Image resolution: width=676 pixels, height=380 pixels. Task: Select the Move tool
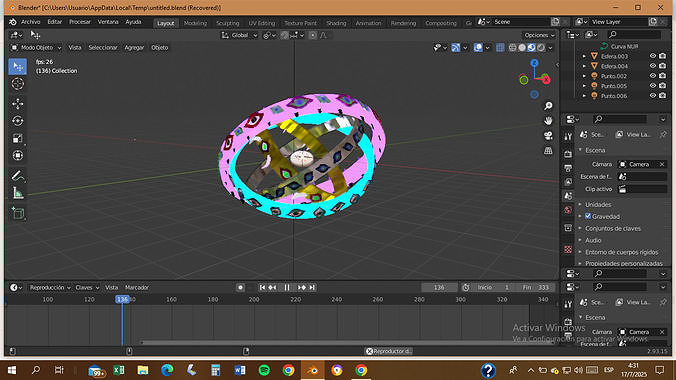coord(18,104)
